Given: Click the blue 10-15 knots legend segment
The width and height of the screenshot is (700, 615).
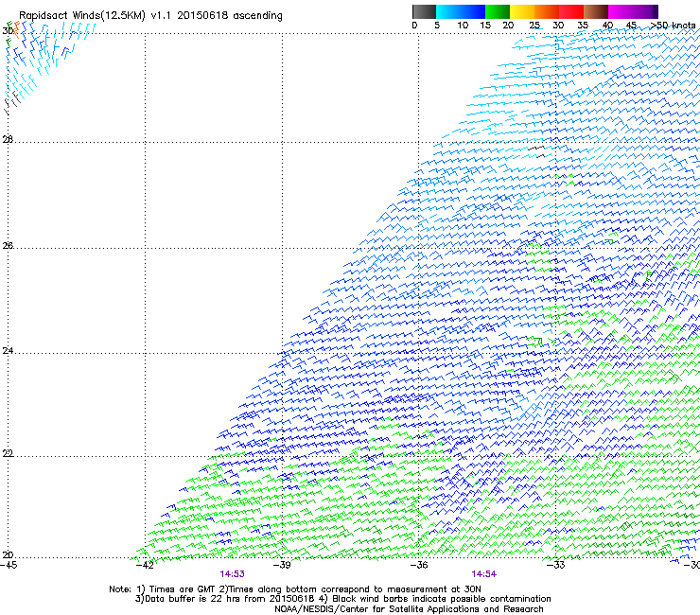Looking at the screenshot, I should (473, 11).
